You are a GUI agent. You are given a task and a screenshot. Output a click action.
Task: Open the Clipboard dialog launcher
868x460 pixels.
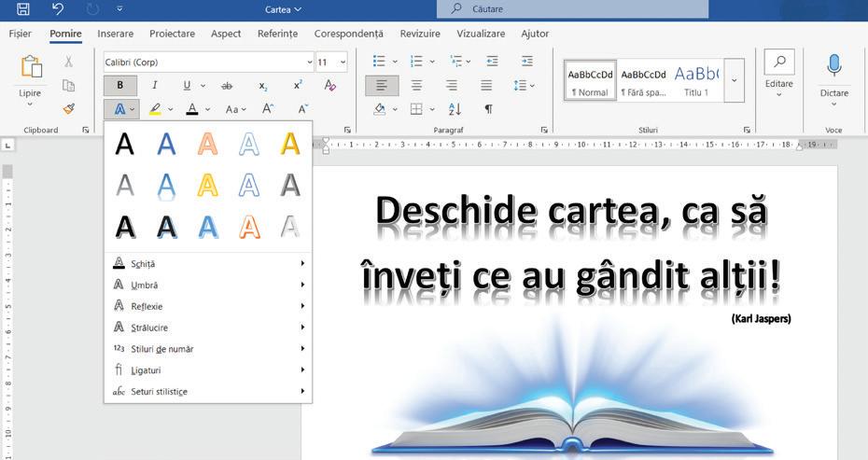[x=86, y=130]
